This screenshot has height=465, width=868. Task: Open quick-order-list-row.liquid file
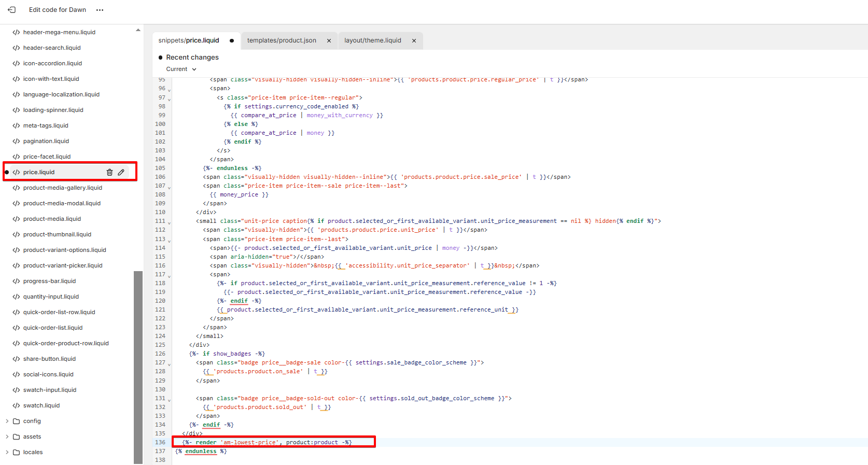point(59,312)
